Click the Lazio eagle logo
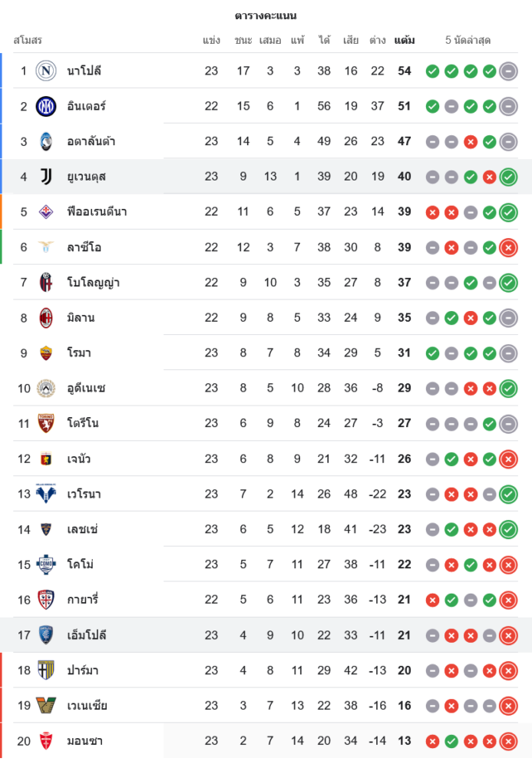532x768 pixels. (x=46, y=247)
